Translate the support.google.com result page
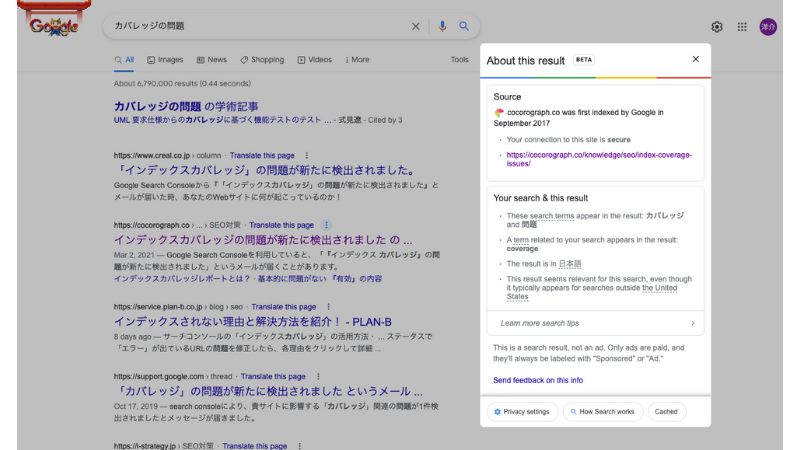 click(x=273, y=377)
